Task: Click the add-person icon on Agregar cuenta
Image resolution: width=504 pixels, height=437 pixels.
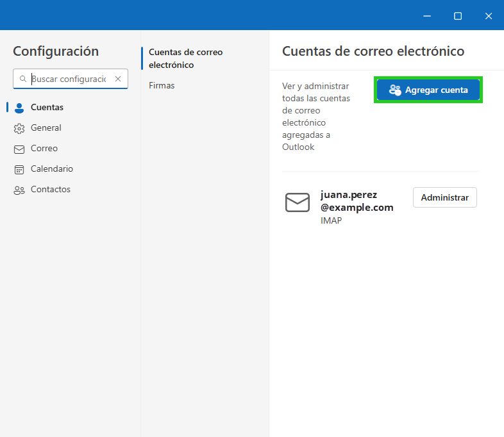Action: point(395,90)
